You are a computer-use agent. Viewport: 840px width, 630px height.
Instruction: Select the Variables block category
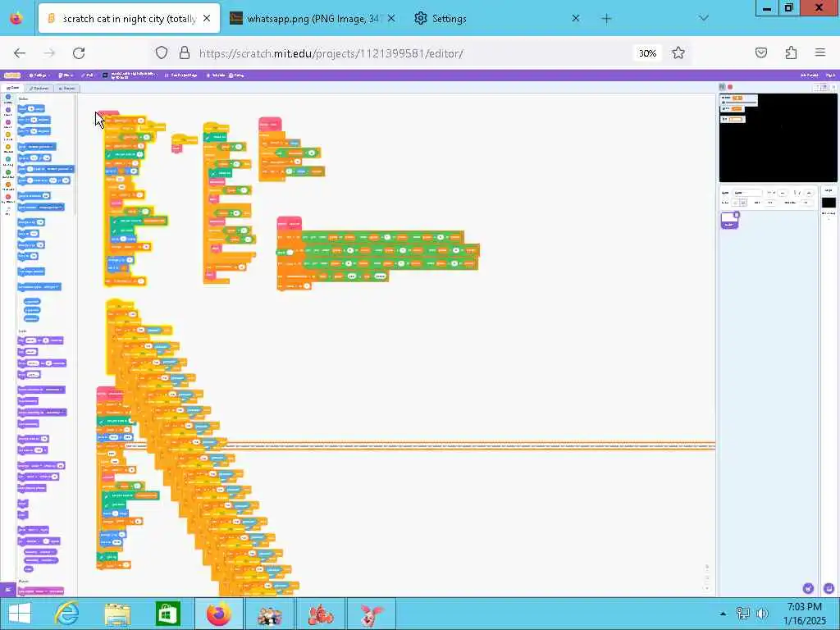pyautogui.click(x=8, y=186)
